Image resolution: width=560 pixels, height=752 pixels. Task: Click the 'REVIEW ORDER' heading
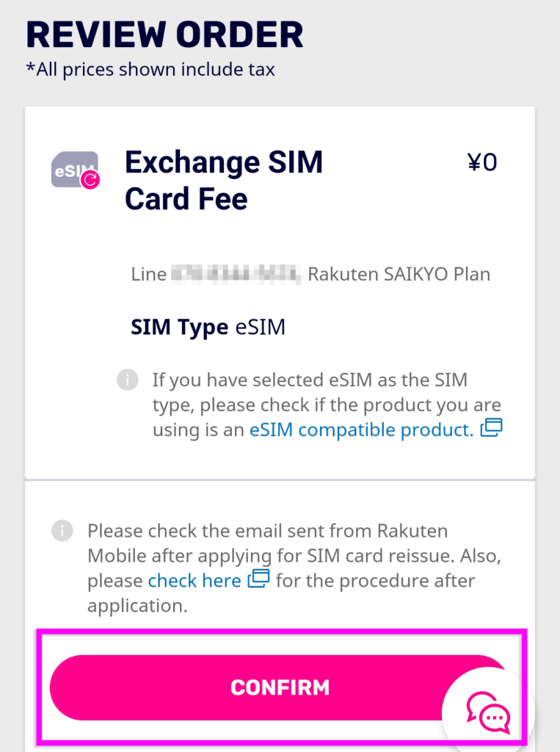164,34
